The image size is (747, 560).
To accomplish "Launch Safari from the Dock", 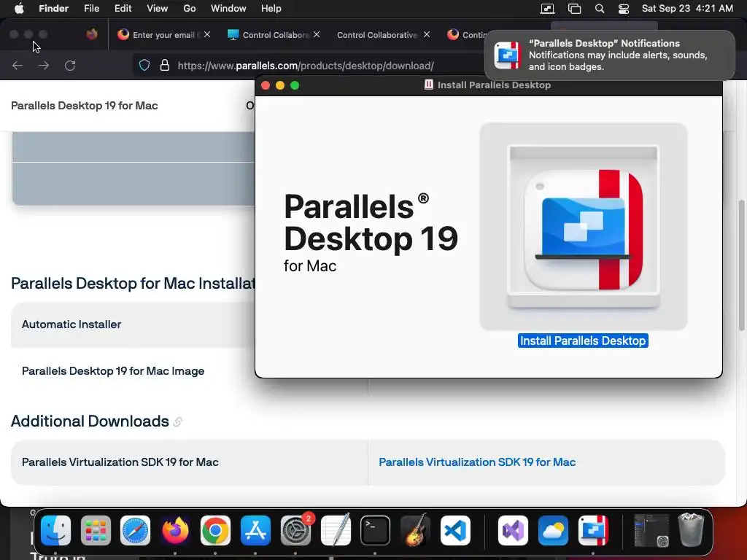I will point(135,531).
